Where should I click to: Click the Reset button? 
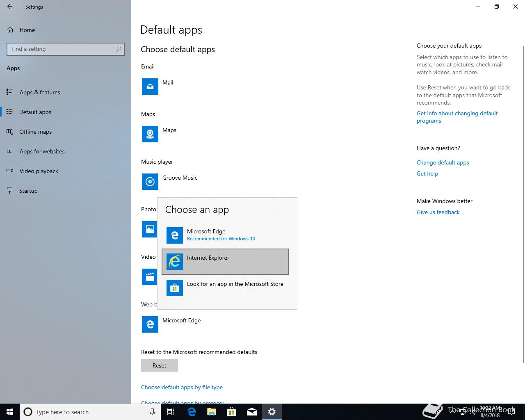[160, 365]
